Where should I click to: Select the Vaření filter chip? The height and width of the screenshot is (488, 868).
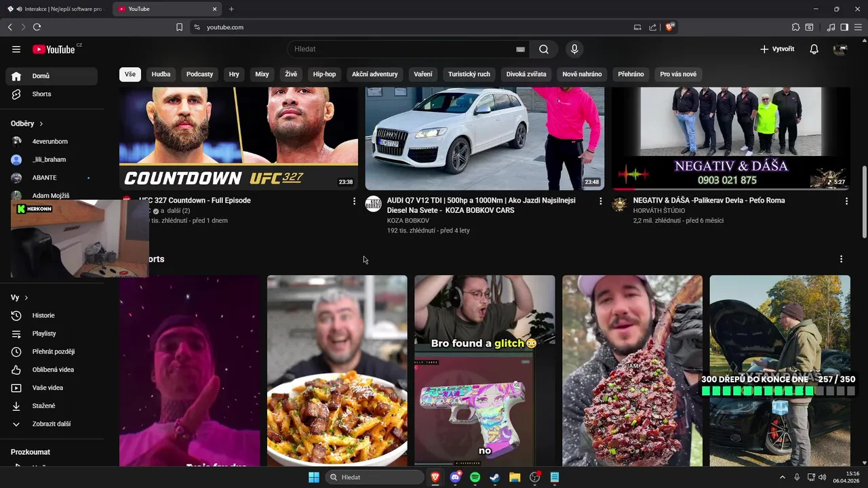423,74
